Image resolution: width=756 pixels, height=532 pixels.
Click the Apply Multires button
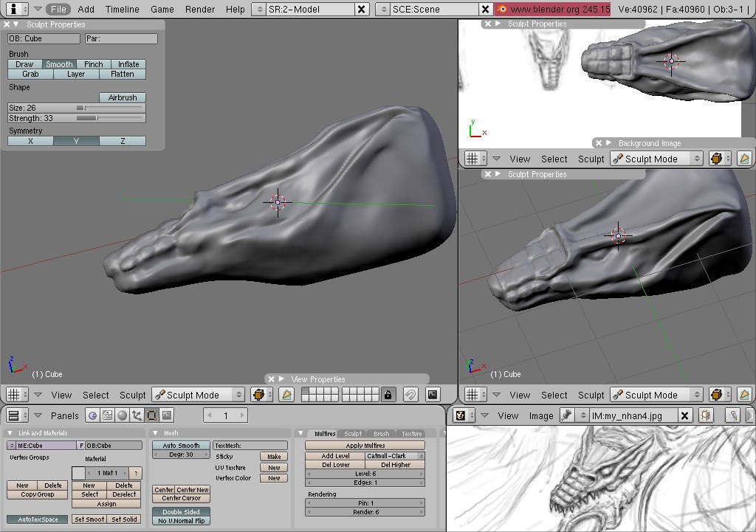(x=365, y=445)
